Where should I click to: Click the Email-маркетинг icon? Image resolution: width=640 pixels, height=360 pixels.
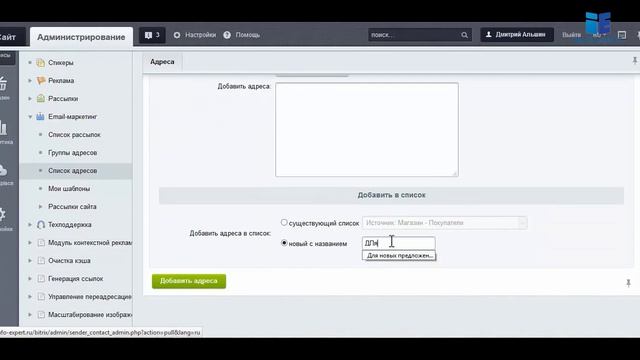click(40, 116)
